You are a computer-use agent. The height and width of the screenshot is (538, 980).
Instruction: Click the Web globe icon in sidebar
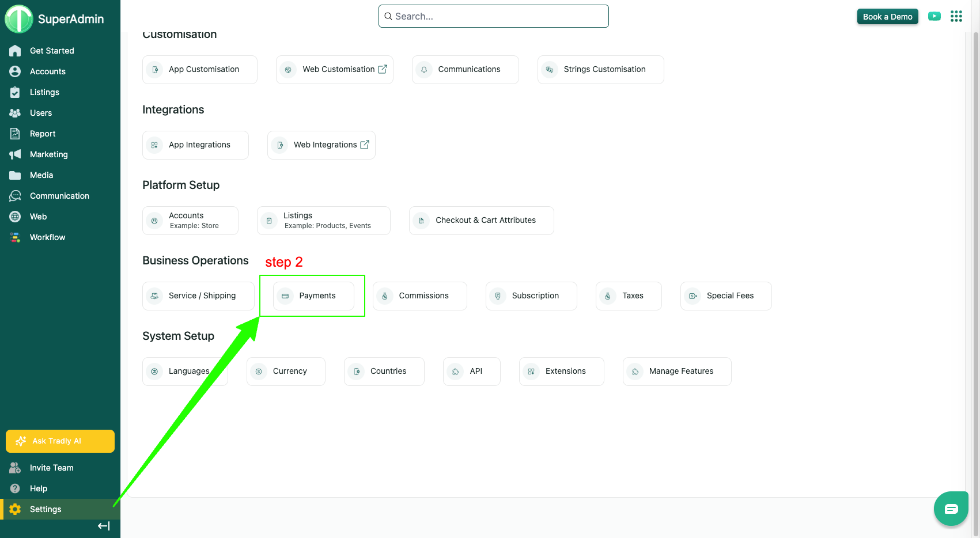click(x=16, y=217)
